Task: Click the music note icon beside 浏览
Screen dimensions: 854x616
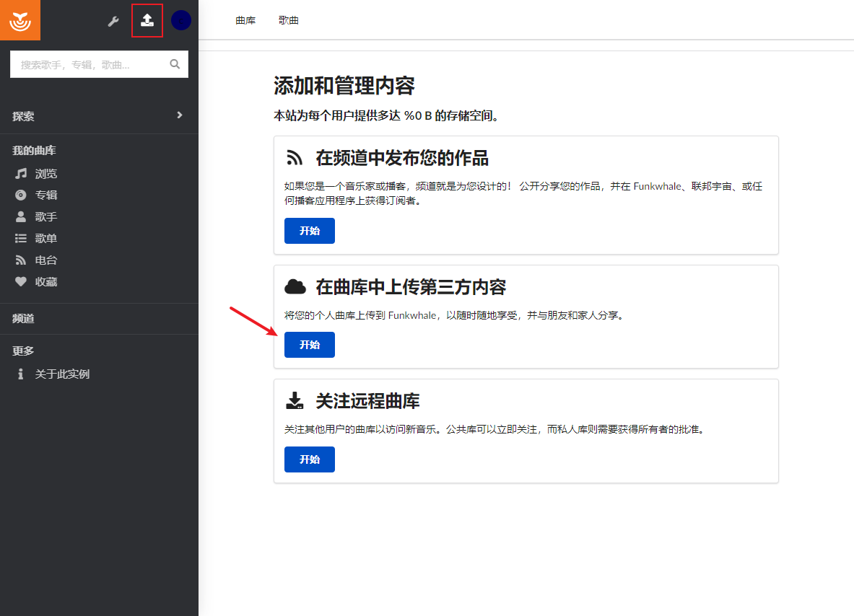Action: pyautogui.click(x=21, y=174)
